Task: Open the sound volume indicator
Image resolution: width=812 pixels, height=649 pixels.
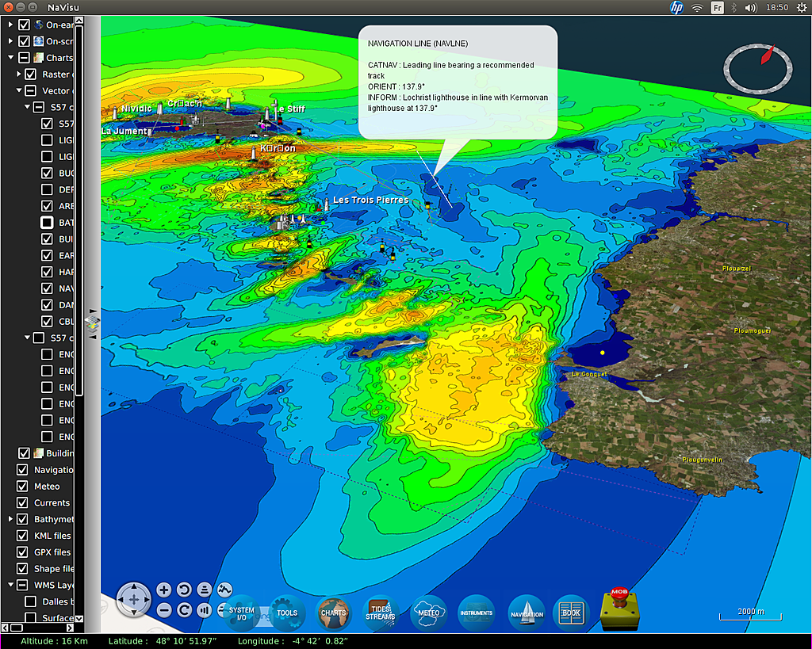Action: (751, 8)
